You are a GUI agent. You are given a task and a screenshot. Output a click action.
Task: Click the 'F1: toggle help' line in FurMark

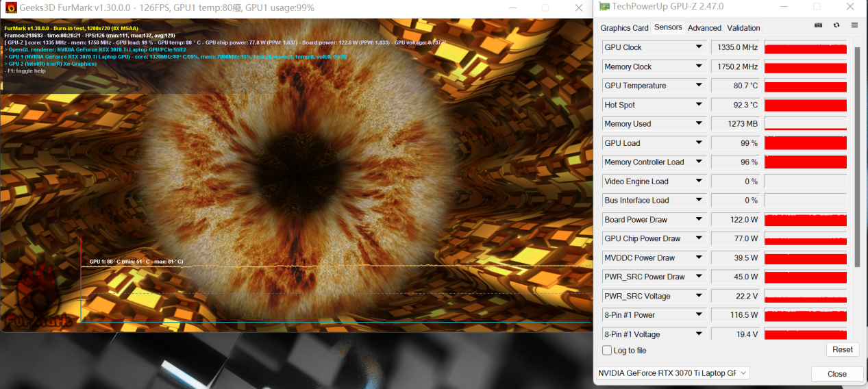[x=24, y=71]
